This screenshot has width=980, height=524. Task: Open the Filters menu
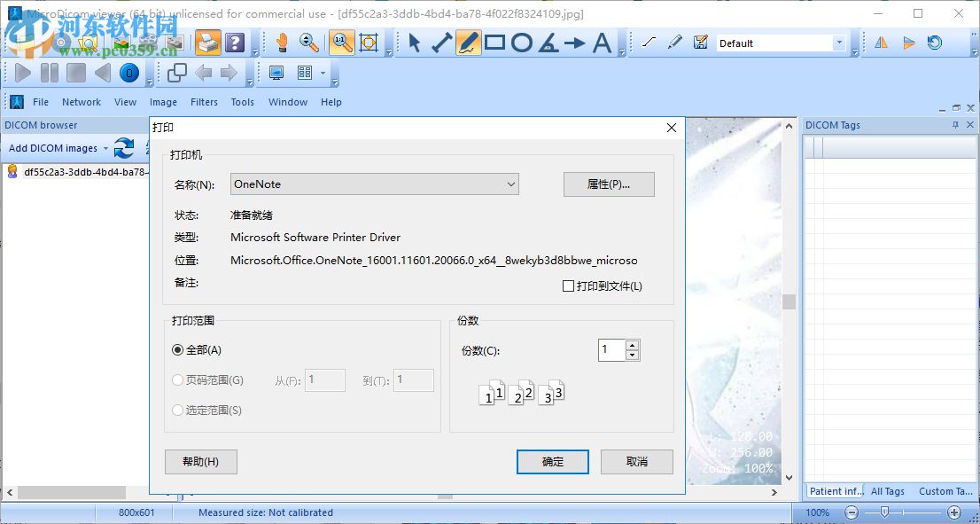coord(204,102)
